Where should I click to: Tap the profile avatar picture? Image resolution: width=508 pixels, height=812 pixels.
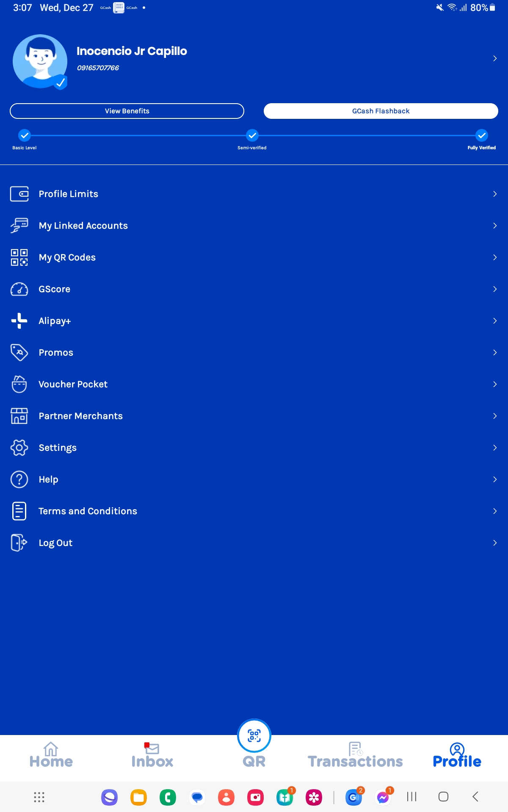pos(40,62)
